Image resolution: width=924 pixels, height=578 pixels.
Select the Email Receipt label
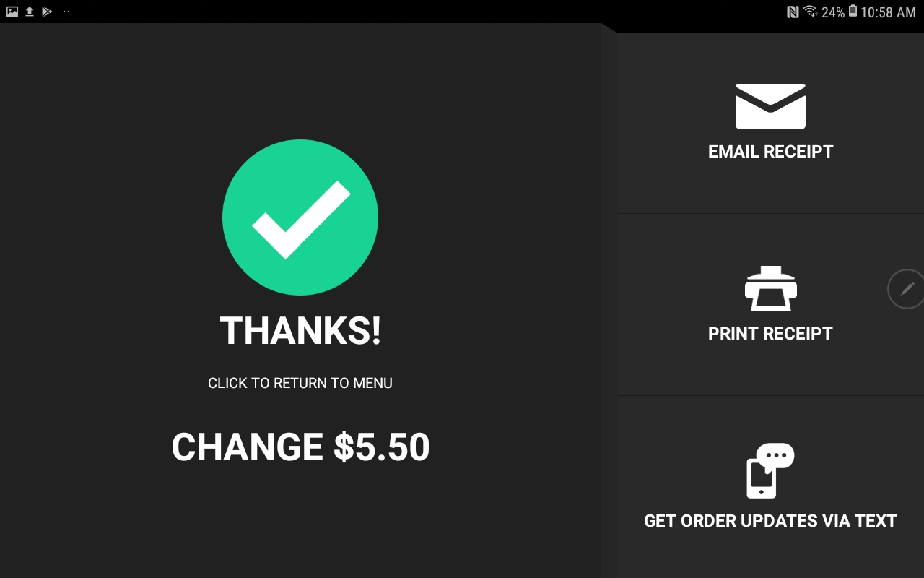(x=770, y=152)
